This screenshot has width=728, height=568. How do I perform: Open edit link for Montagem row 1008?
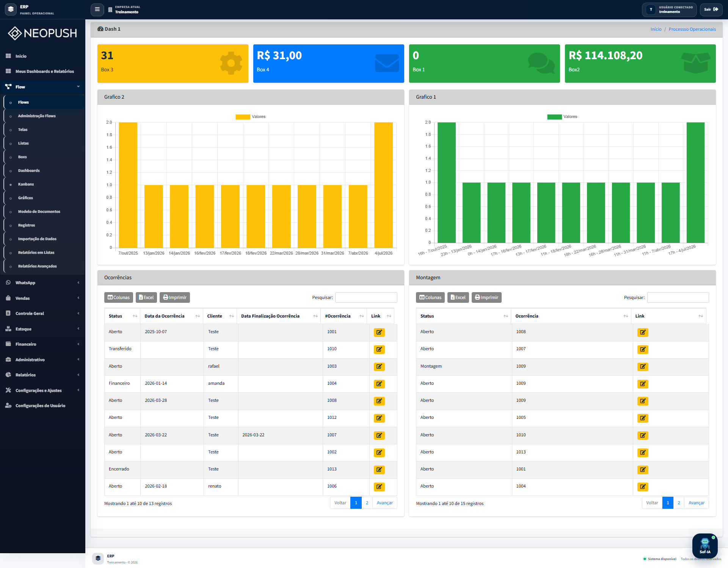click(643, 332)
